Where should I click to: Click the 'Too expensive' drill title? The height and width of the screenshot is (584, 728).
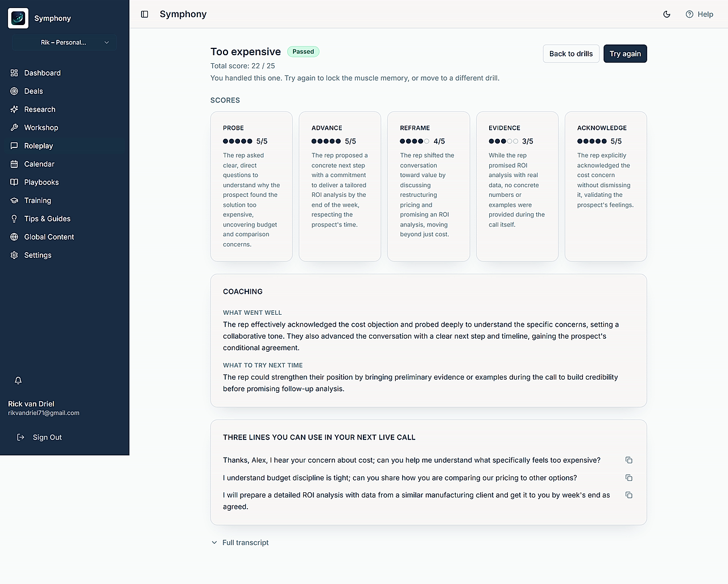246,52
